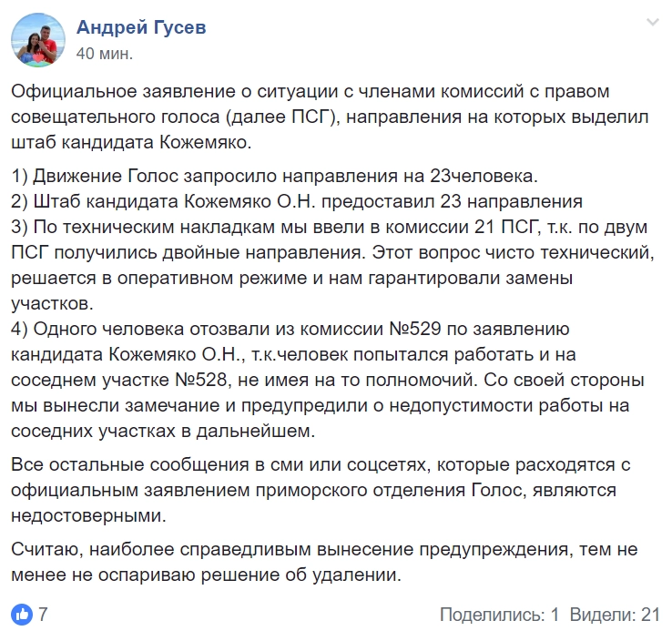Show who liked via the count 7
This screenshot has width=672, height=641.
[43, 615]
